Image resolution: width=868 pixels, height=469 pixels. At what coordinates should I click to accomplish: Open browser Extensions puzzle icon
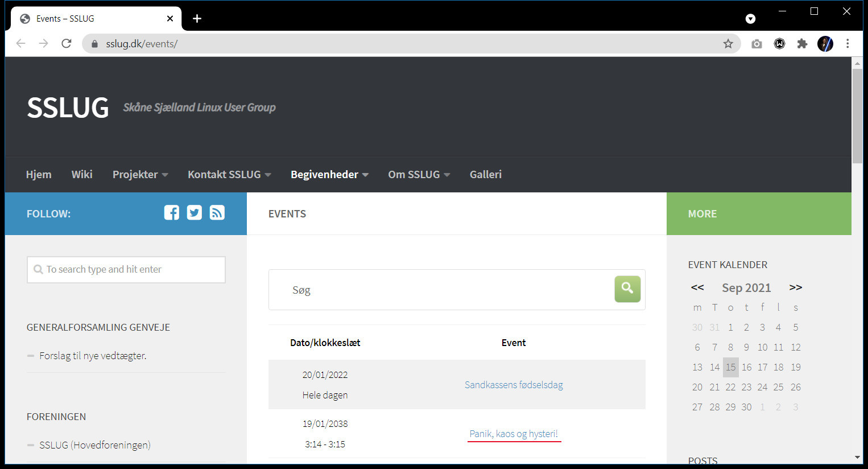pos(802,44)
